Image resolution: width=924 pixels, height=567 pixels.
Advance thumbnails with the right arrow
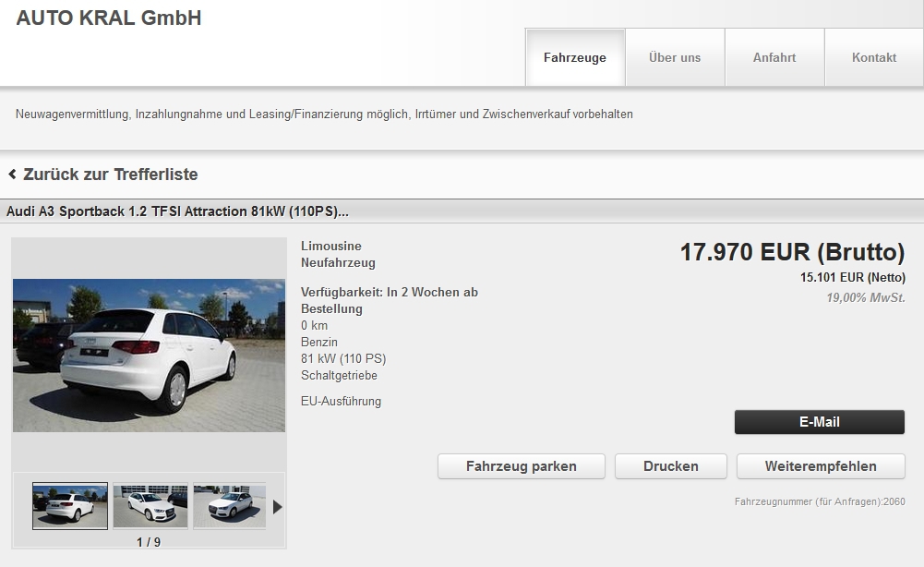click(x=277, y=506)
